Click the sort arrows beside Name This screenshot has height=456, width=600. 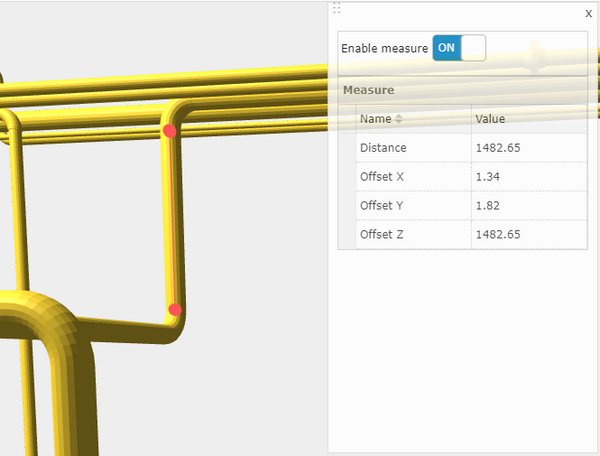[400, 120]
